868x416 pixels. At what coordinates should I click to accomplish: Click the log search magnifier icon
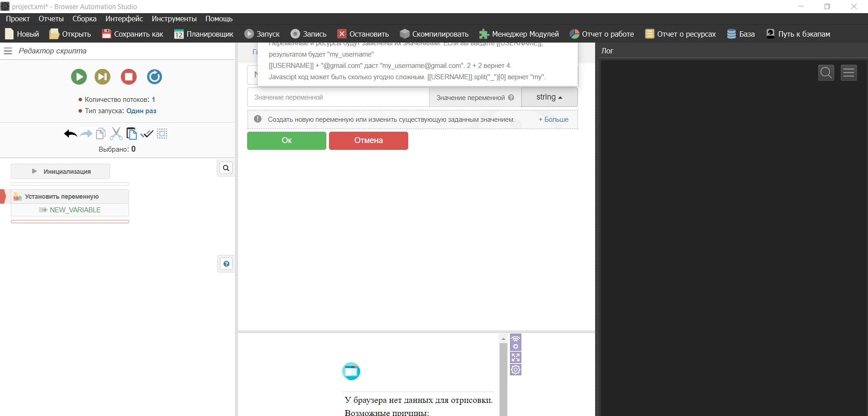point(826,72)
